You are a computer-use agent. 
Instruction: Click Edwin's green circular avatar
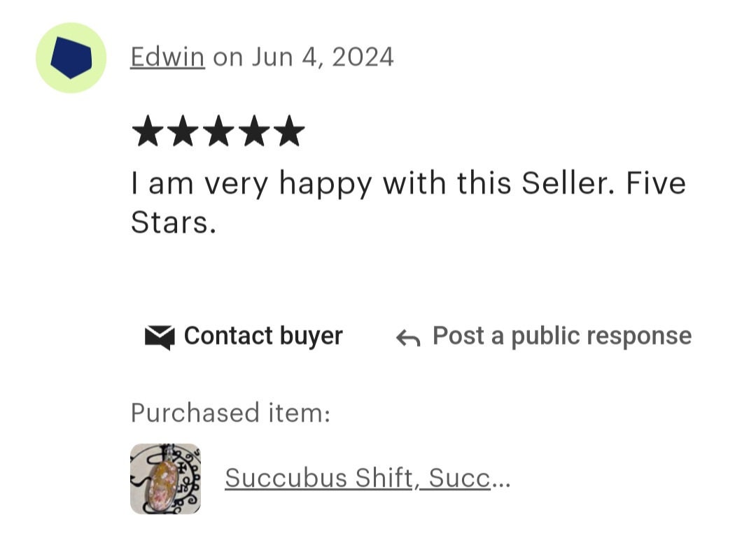[71, 58]
